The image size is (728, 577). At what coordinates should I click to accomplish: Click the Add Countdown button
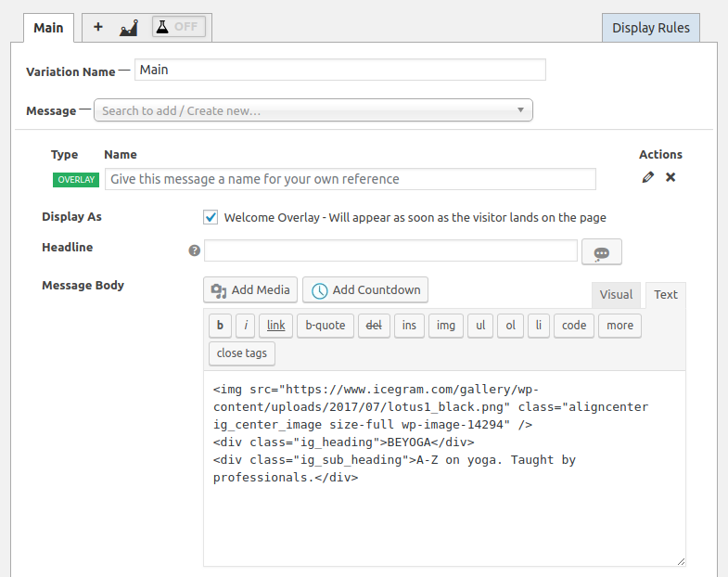pos(365,290)
